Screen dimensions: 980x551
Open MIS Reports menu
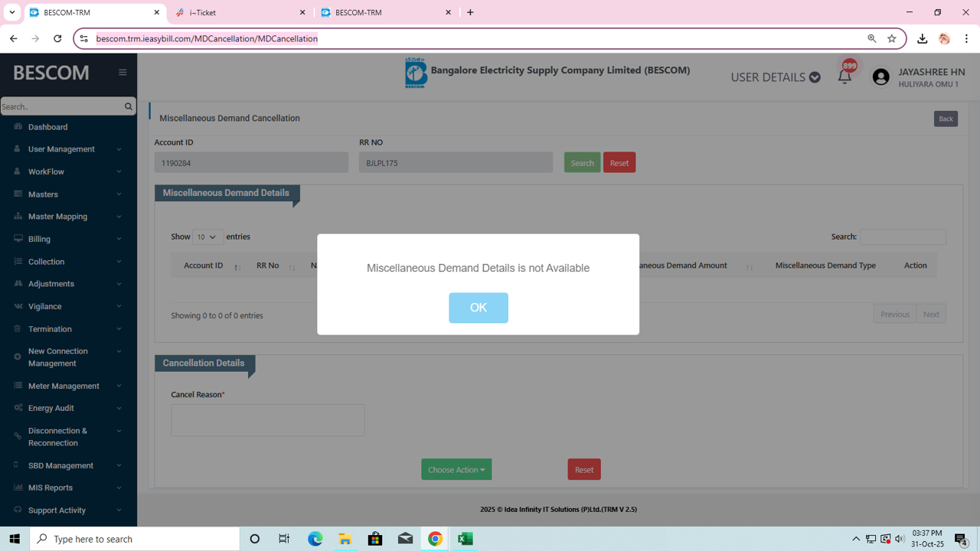coord(68,487)
